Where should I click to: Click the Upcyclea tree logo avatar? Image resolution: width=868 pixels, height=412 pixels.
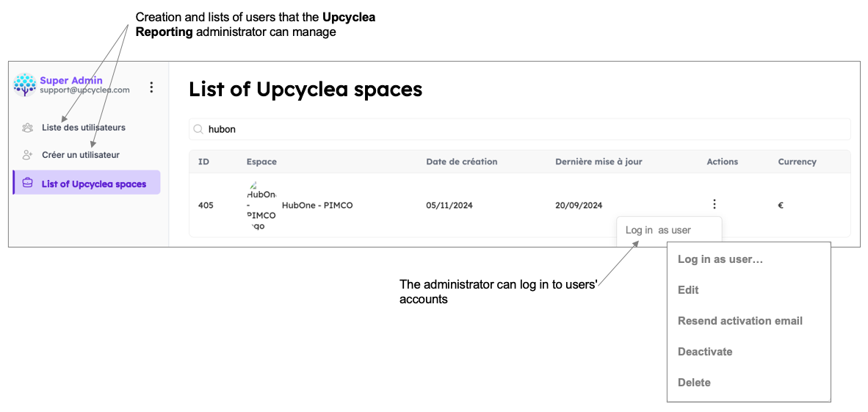click(x=25, y=85)
